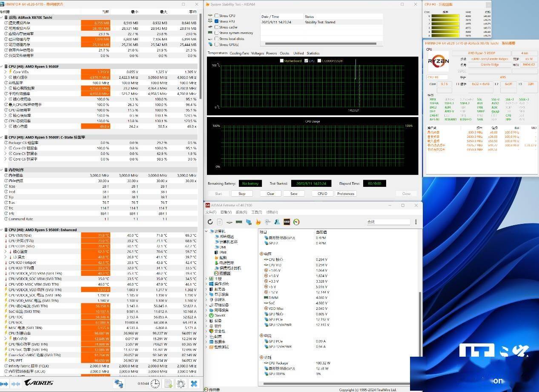Reset the HWiNFO clock timer icon

pos(155,383)
